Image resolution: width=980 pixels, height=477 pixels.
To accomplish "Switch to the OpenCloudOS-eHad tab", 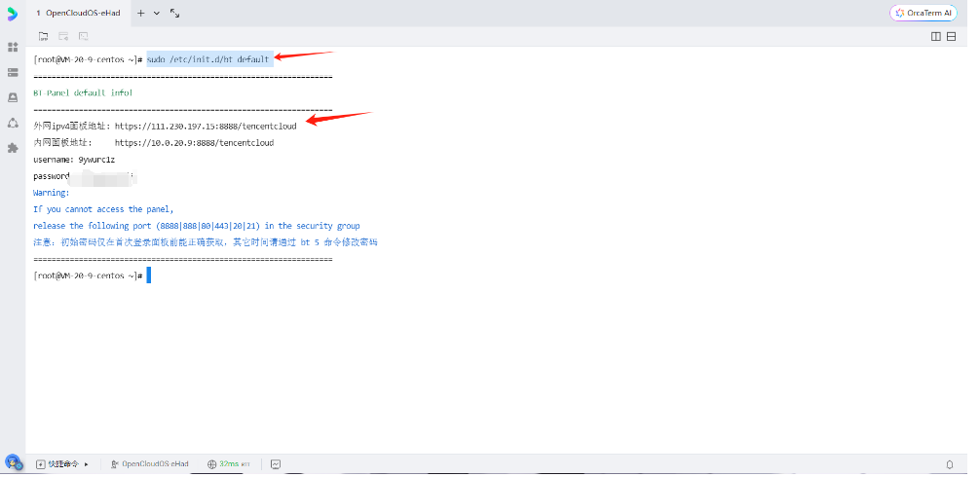I will coord(78,13).
